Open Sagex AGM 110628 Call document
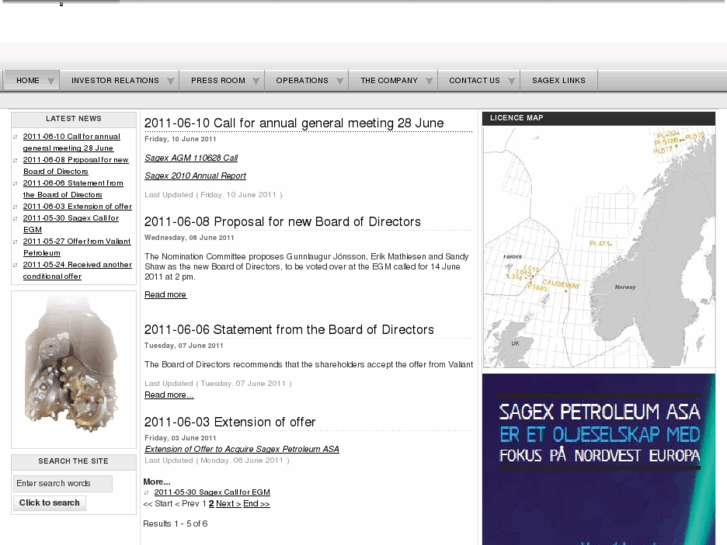 click(x=191, y=158)
